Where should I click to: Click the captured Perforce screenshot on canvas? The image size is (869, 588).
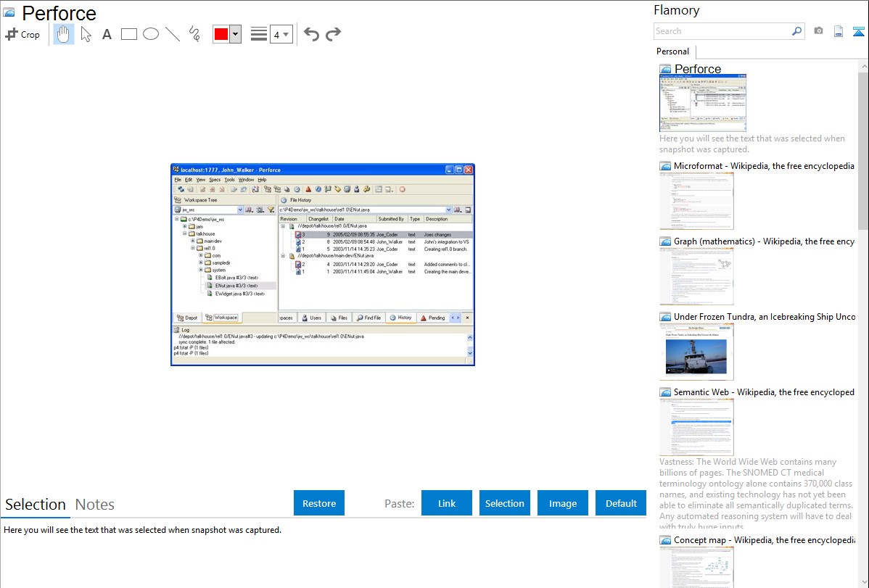(x=323, y=265)
